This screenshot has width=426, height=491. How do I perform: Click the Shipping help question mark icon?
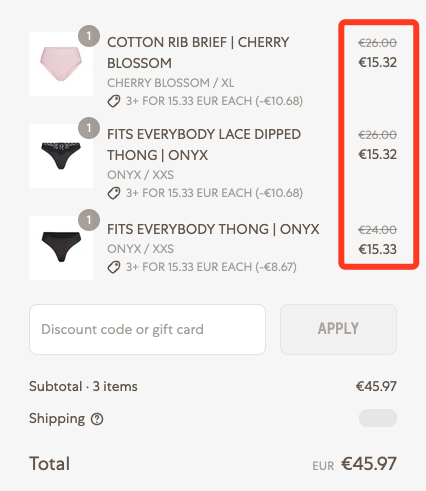[x=97, y=419]
